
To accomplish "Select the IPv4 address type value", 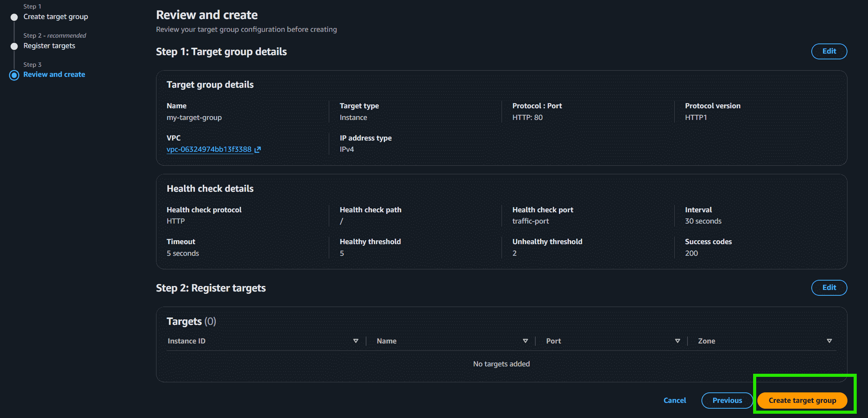I will [347, 149].
